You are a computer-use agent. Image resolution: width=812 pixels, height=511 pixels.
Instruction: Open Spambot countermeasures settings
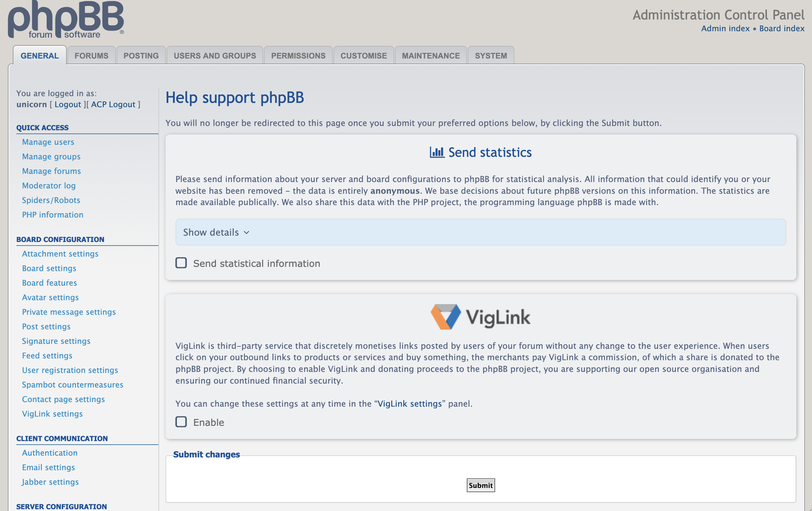pyautogui.click(x=72, y=385)
